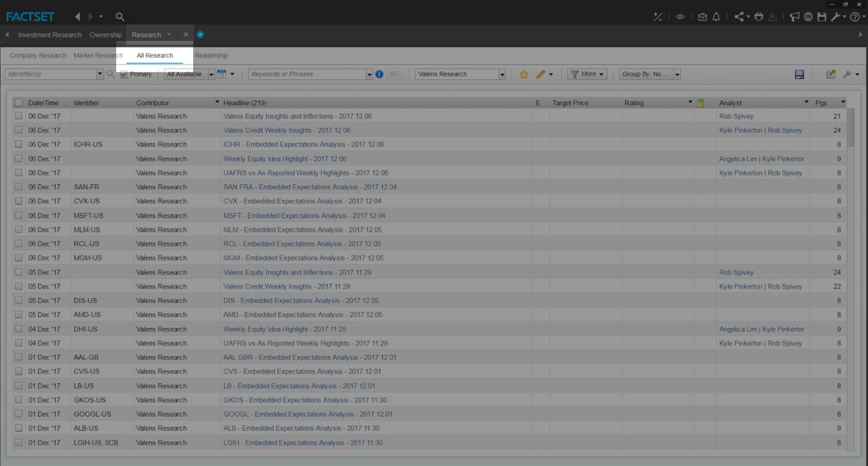This screenshot has height=466, width=868.
Task: Open the briefcase portfolio icon
Action: coord(702,17)
